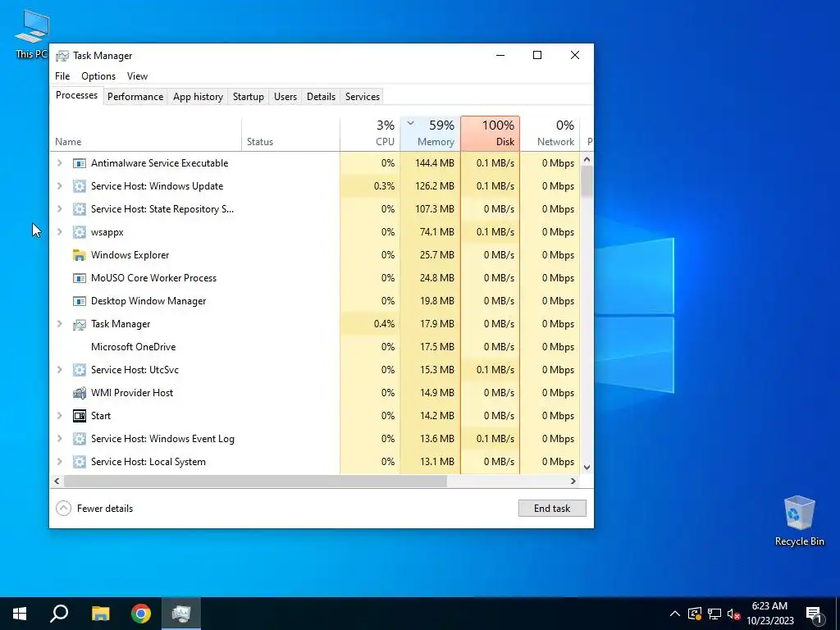Screen dimensions: 840x630
Task: Switch to the Details tab
Action: (x=321, y=97)
